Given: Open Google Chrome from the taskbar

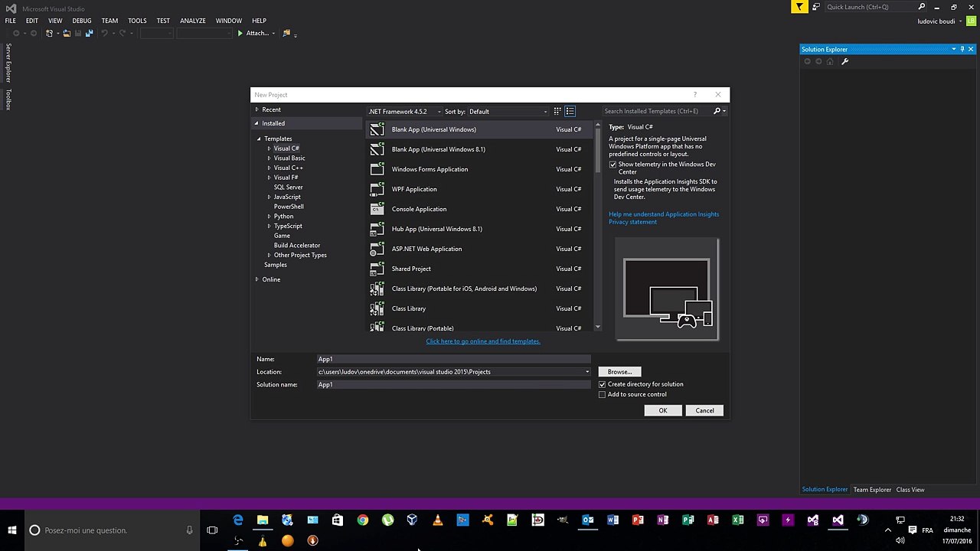Looking at the screenshot, I should [363, 520].
